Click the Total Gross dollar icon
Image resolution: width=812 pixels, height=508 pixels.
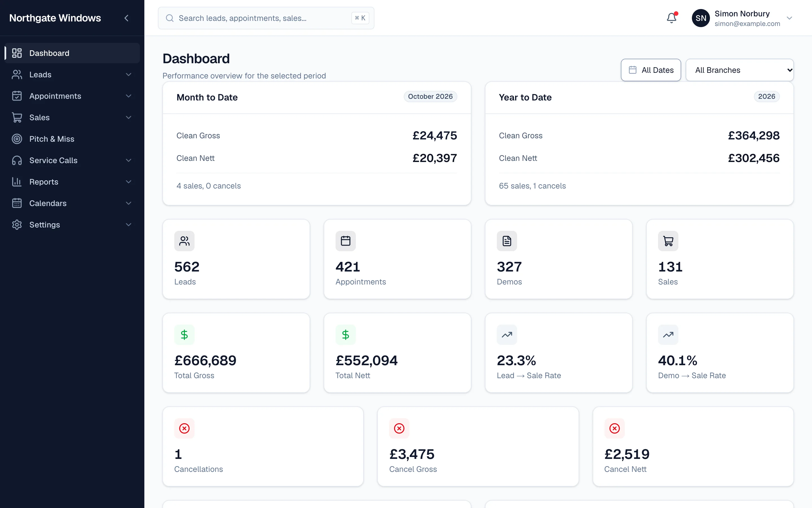pyautogui.click(x=184, y=335)
